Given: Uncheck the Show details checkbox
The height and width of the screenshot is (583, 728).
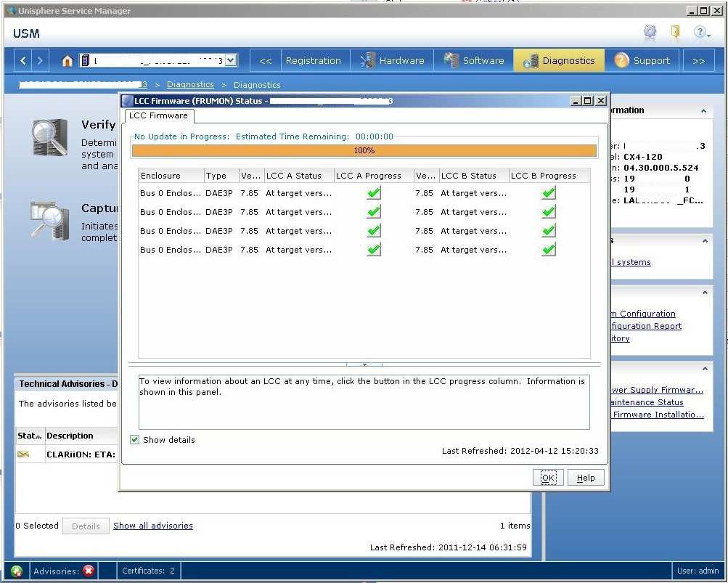Looking at the screenshot, I should (x=134, y=439).
